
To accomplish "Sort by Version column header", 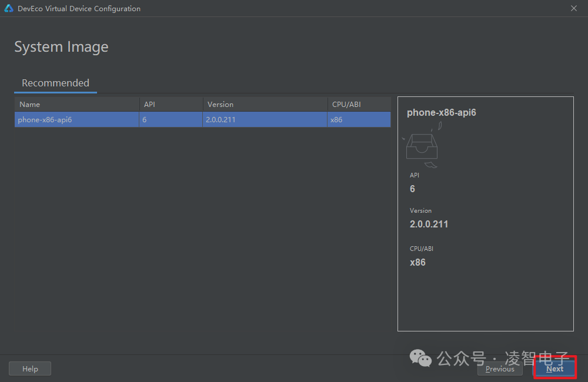I will click(x=265, y=104).
